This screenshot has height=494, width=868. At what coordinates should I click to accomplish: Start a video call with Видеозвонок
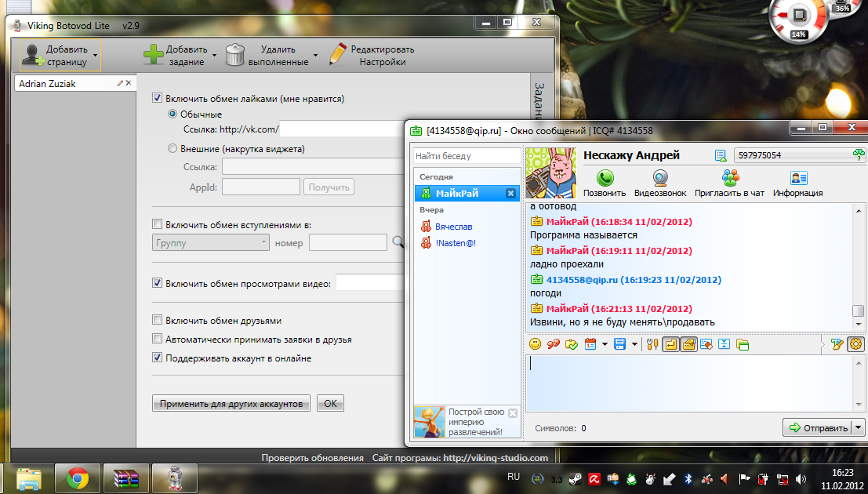pyautogui.click(x=660, y=183)
